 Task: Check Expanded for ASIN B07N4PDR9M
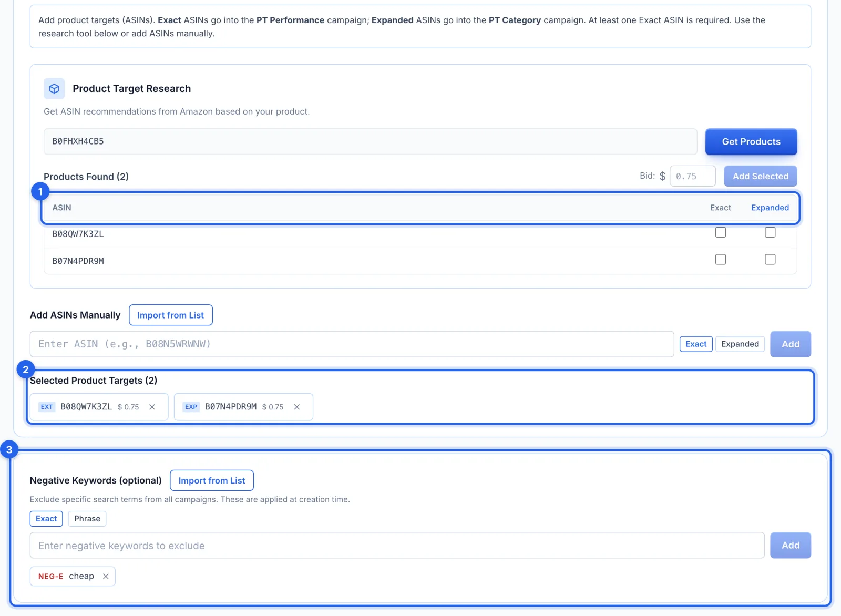pyautogui.click(x=770, y=260)
